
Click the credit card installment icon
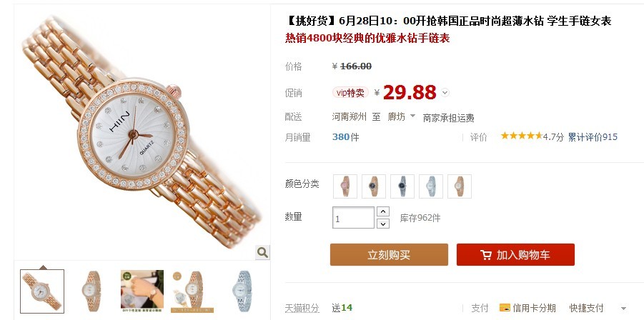(505, 308)
